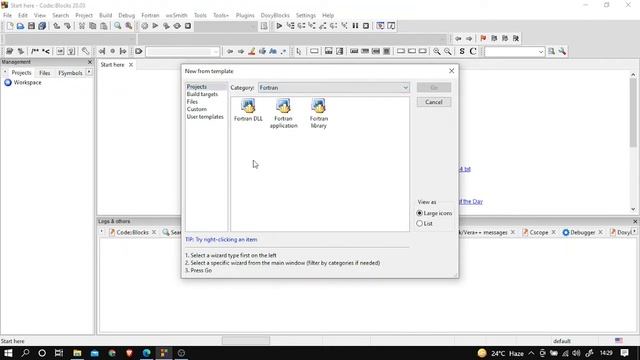The width and height of the screenshot is (640, 360).
Task: Open the build target dropdown in toolbar
Action: (226, 26)
